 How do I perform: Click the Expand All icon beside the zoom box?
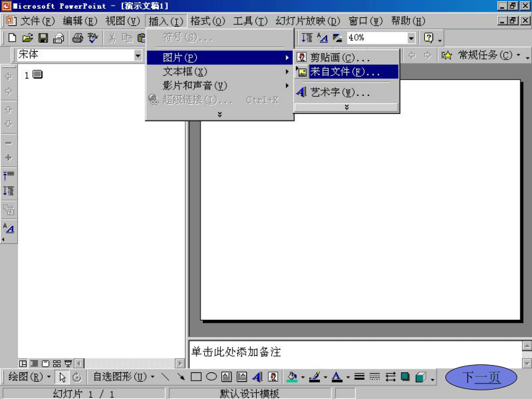coord(307,38)
